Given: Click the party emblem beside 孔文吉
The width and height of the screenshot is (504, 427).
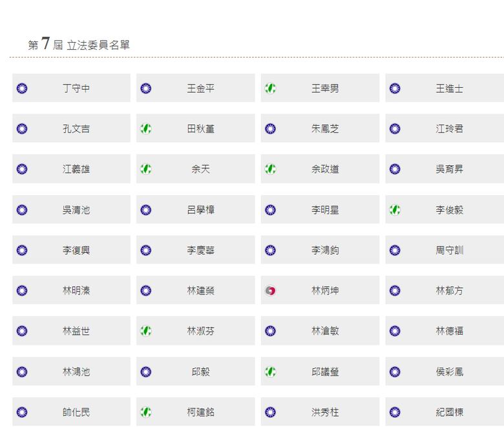Looking at the screenshot, I should 22,129.
